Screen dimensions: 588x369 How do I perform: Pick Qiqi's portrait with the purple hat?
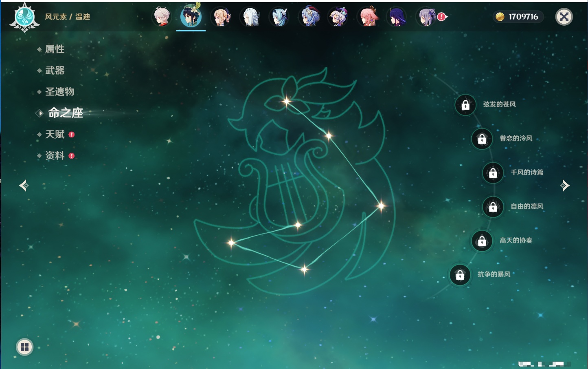(x=339, y=17)
